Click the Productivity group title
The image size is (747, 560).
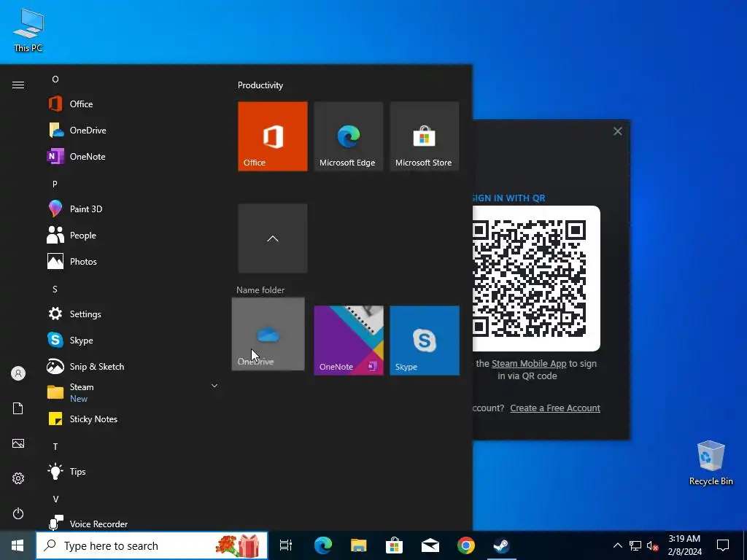coord(260,85)
